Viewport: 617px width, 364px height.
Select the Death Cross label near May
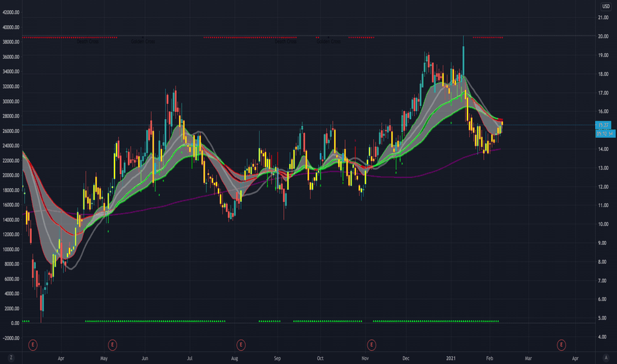pyautogui.click(x=87, y=41)
